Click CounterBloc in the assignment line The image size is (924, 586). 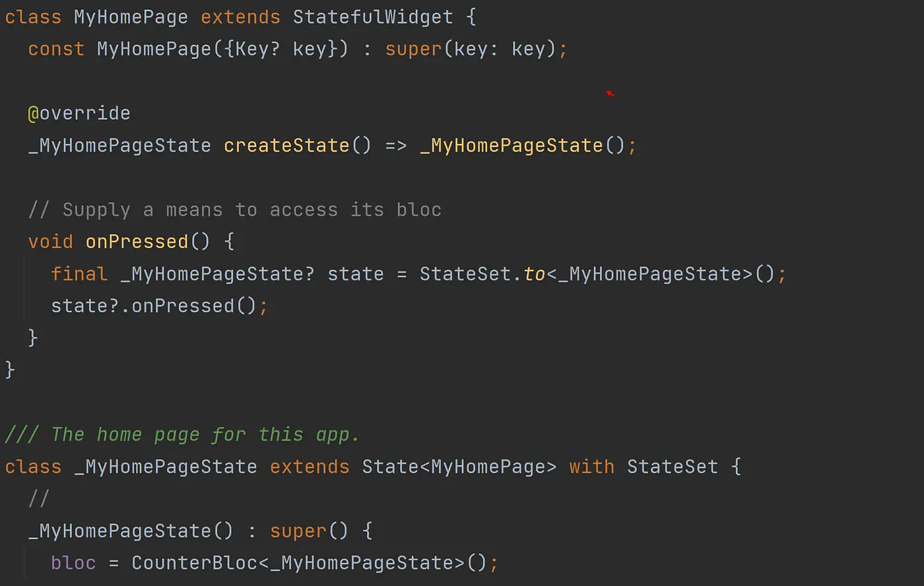[194, 563]
